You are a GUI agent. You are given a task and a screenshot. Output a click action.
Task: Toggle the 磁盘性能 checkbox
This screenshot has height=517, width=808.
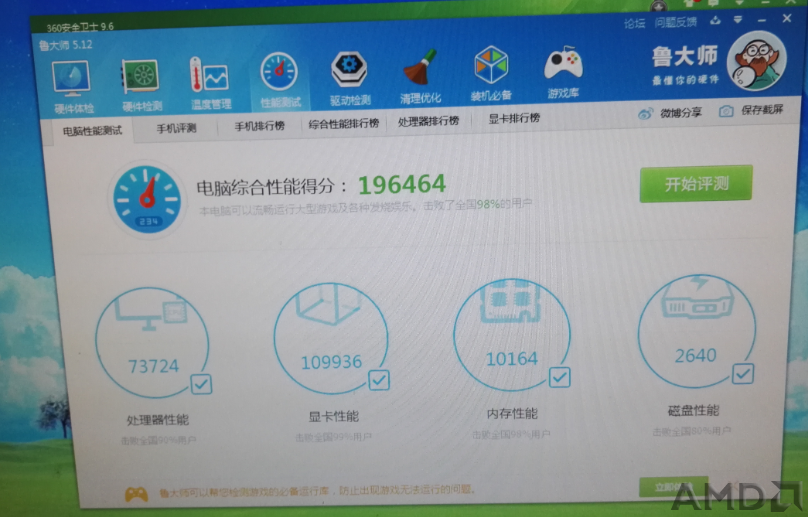(x=743, y=374)
